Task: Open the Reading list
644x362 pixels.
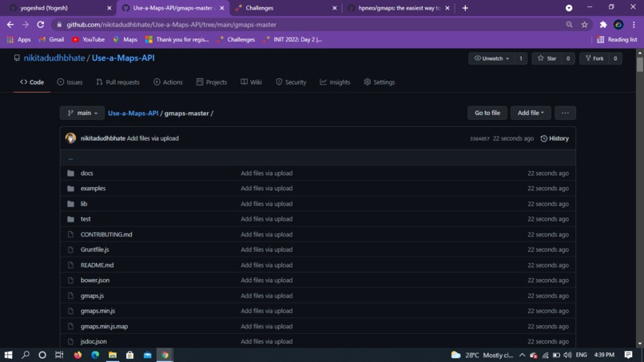Action: coord(617,39)
